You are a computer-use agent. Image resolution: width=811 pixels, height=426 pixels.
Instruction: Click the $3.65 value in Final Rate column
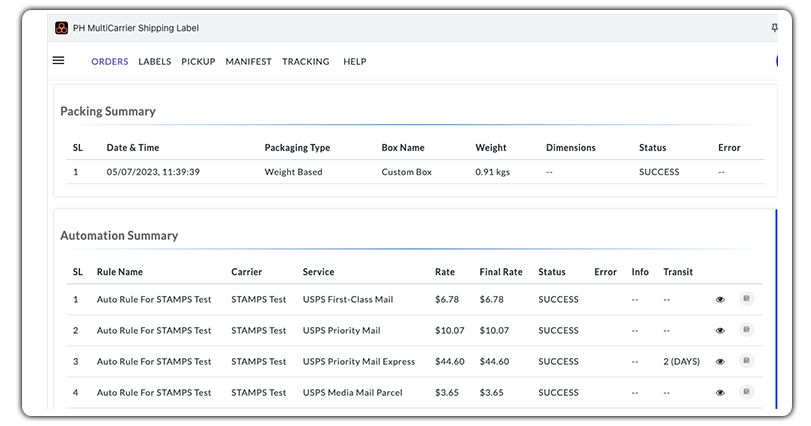point(491,393)
